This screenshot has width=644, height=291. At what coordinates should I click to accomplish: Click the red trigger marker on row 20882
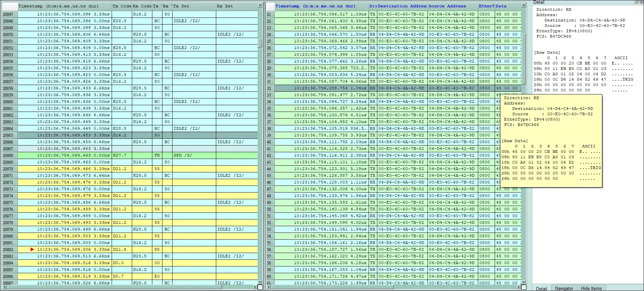tap(32, 249)
